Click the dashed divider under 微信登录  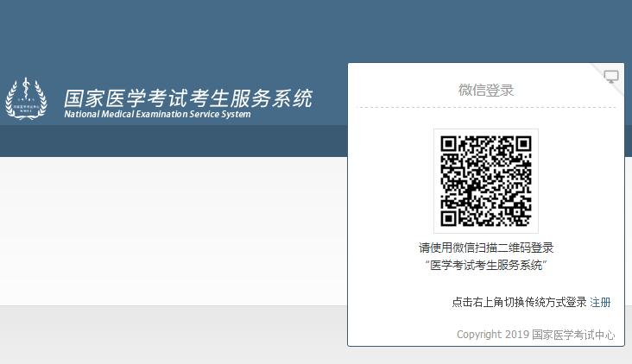[x=485, y=108]
